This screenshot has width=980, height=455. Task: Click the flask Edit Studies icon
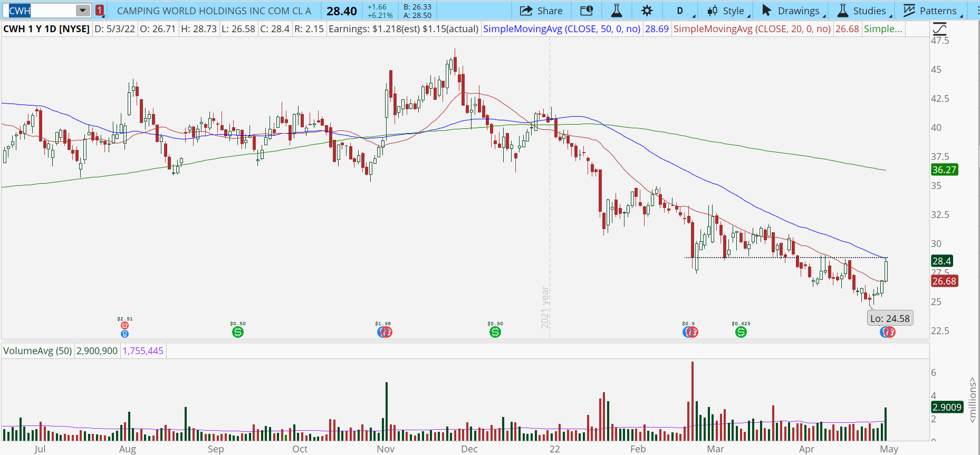click(x=616, y=11)
